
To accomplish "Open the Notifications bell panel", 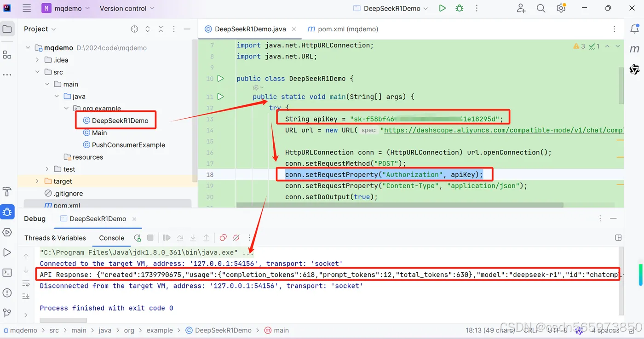I will click(634, 29).
